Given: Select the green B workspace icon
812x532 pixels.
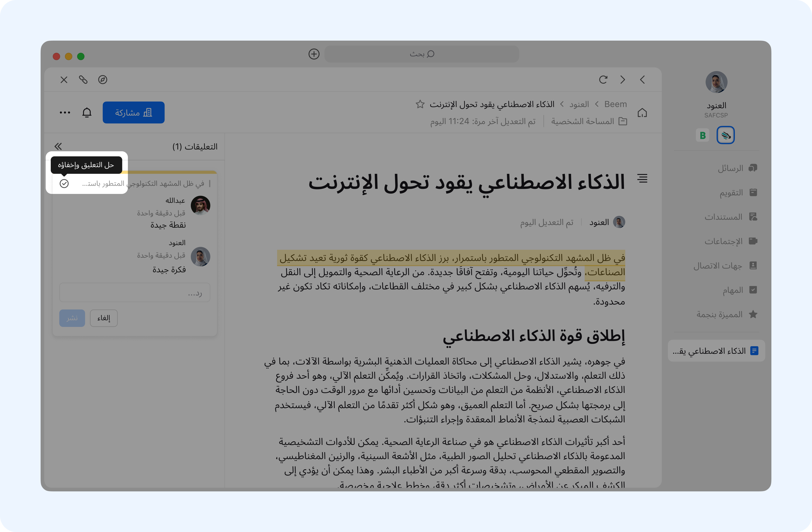Looking at the screenshot, I should 702,135.
